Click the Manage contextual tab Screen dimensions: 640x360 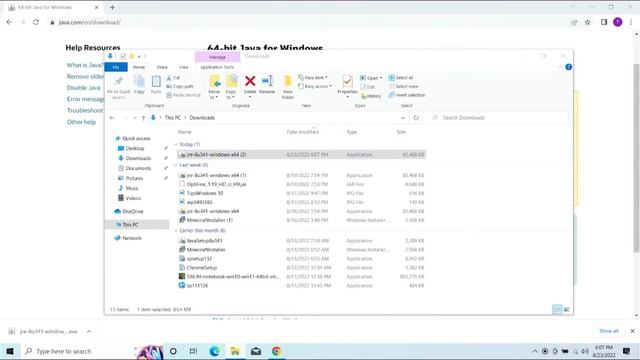point(217,57)
